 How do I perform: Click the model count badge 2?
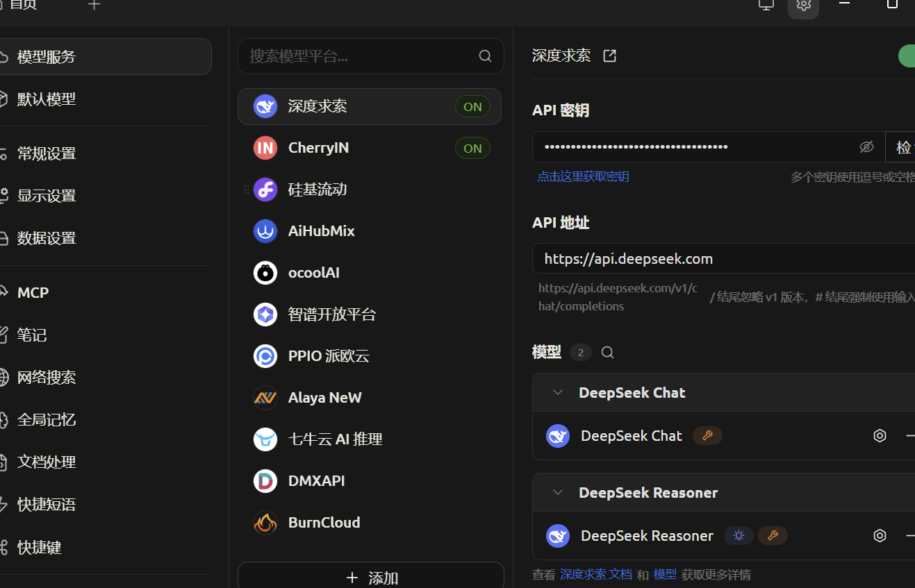(x=581, y=353)
